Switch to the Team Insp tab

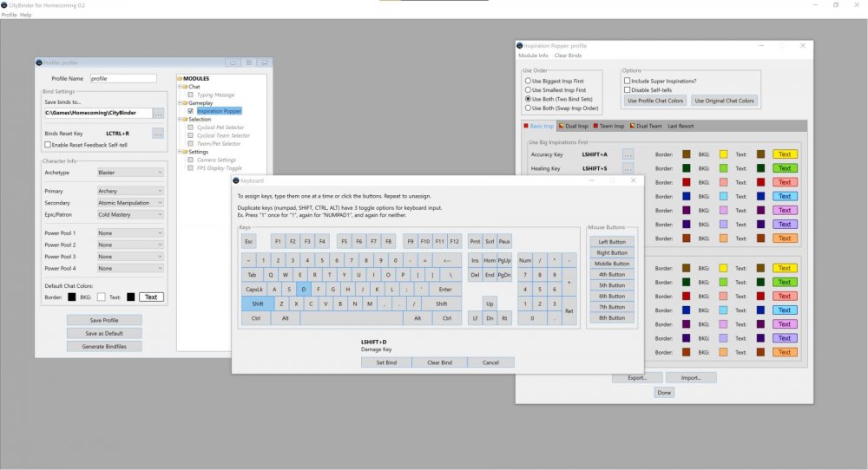[x=610, y=126]
